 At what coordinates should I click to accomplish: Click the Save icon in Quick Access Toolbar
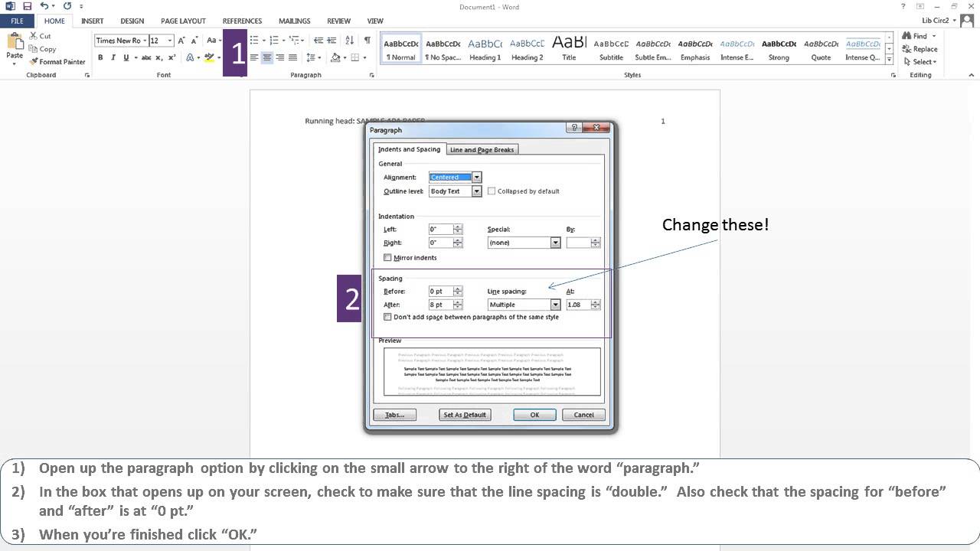tap(27, 6)
